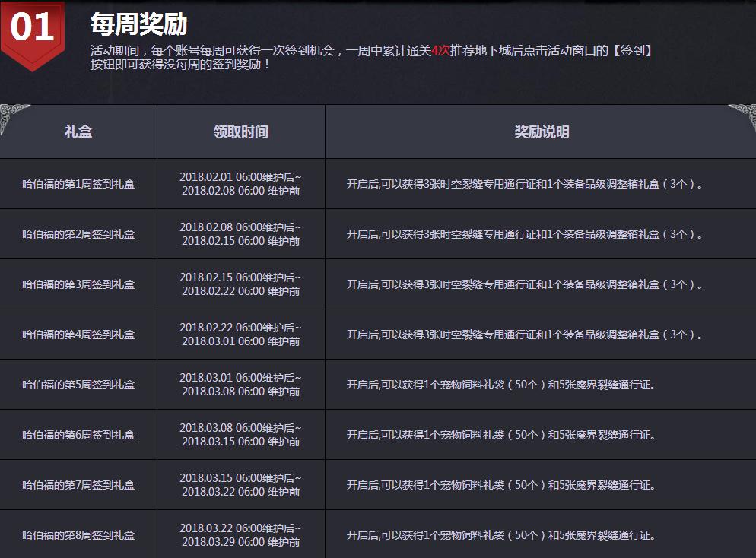The height and width of the screenshot is (558, 756).
Task: Select the 哈伯福的第3周签到礼盒 cell
Action: coord(78,284)
